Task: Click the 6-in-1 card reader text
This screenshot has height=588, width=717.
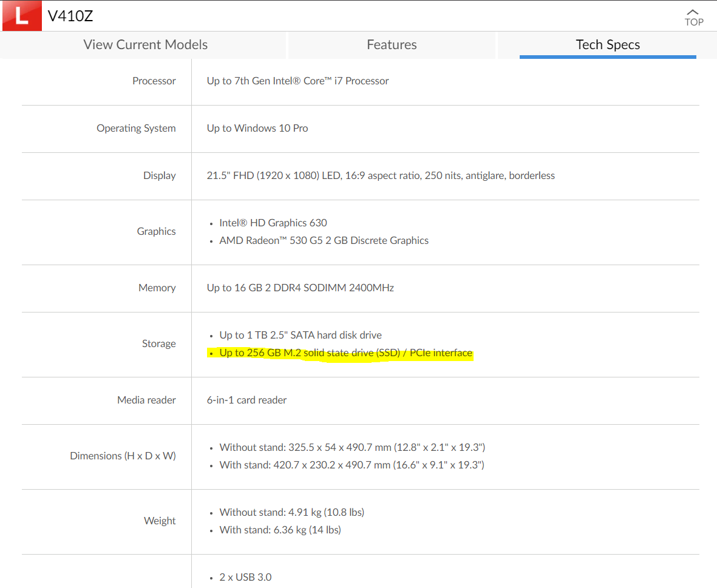Action: coord(246,400)
